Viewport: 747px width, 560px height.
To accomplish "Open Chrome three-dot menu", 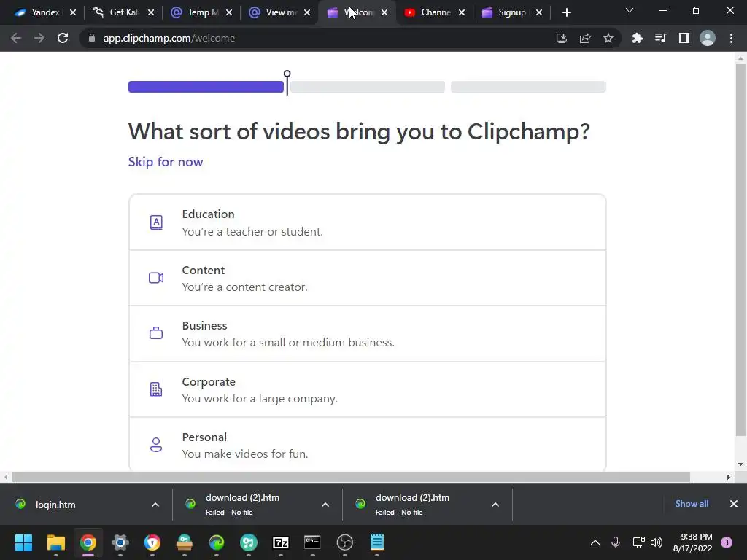I will pyautogui.click(x=731, y=38).
